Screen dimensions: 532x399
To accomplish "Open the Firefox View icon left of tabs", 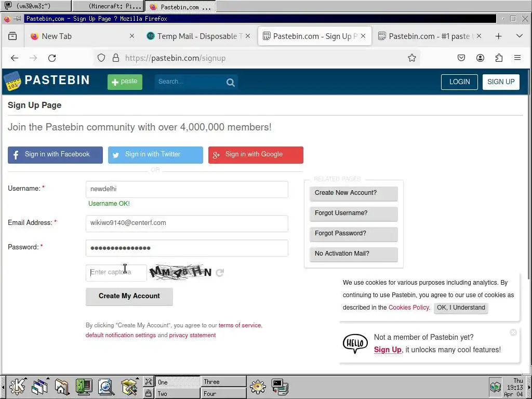I will pos(12,36).
